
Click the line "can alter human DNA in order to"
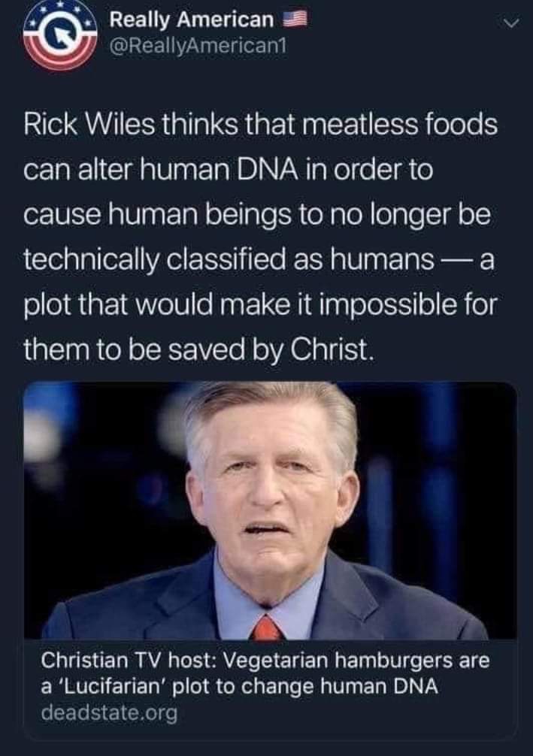(x=228, y=170)
